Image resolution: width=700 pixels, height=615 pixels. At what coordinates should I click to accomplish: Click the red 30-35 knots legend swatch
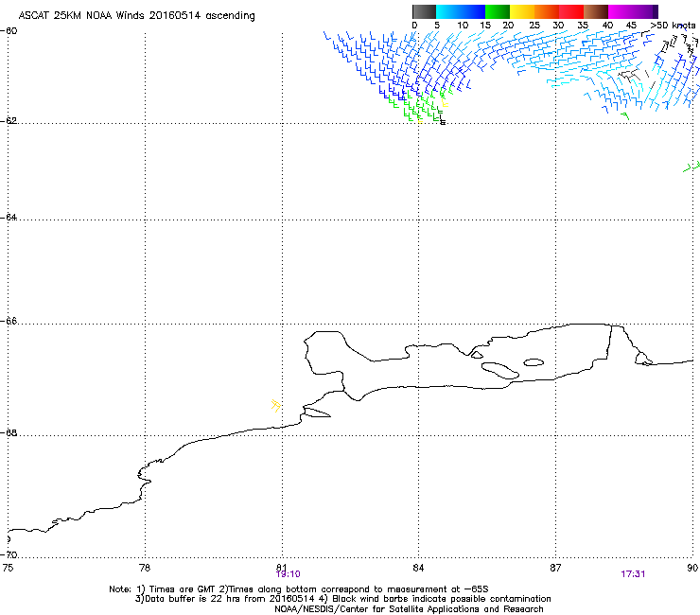(x=571, y=11)
